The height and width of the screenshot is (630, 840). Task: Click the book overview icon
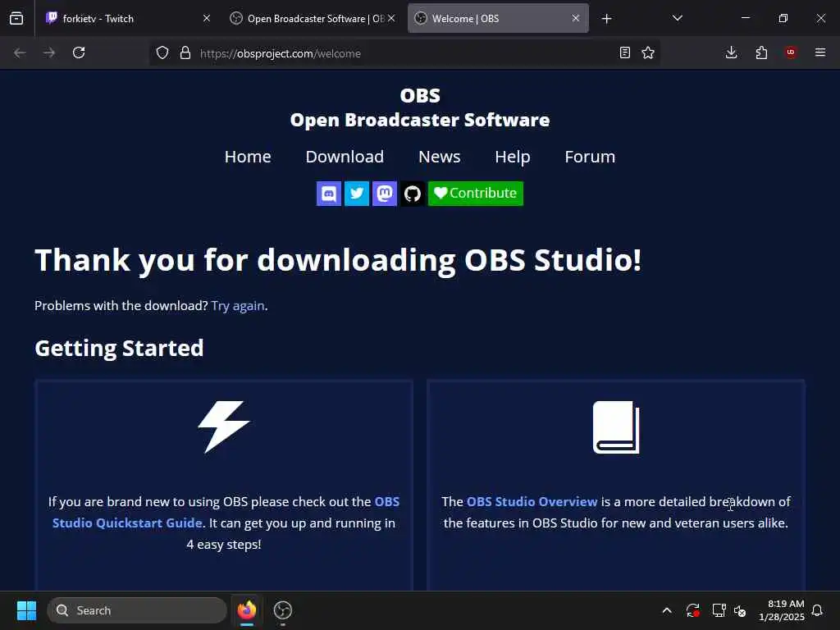point(616,427)
